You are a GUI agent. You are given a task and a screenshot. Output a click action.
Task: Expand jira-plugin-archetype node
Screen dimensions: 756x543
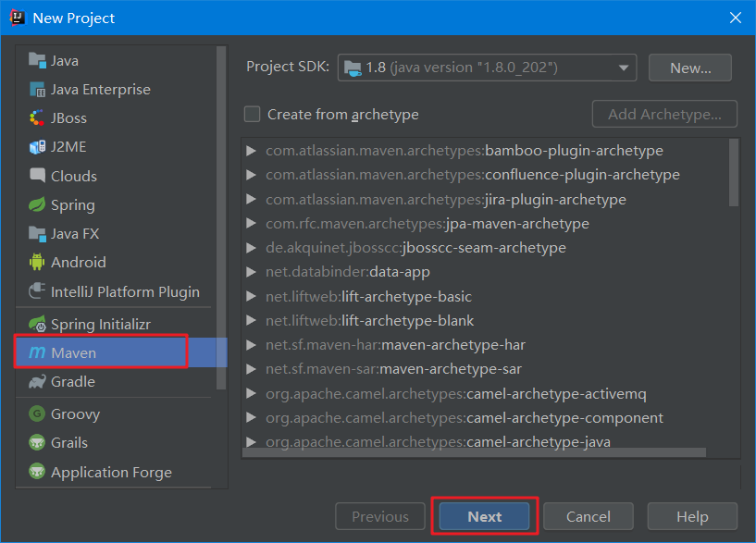251,200
